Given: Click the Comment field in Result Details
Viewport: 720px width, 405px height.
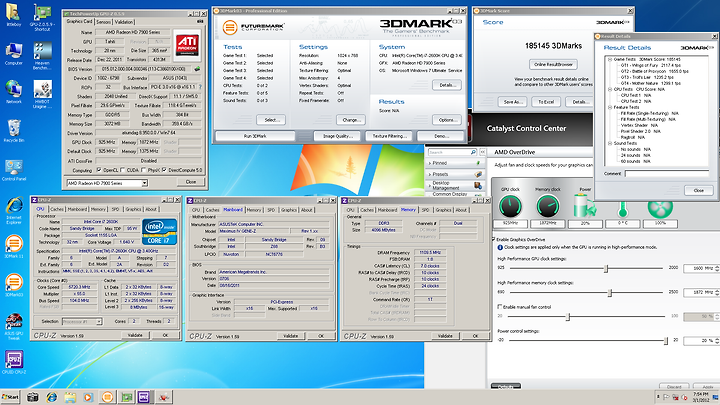Looking at the screenshot, I should (667, 174).
